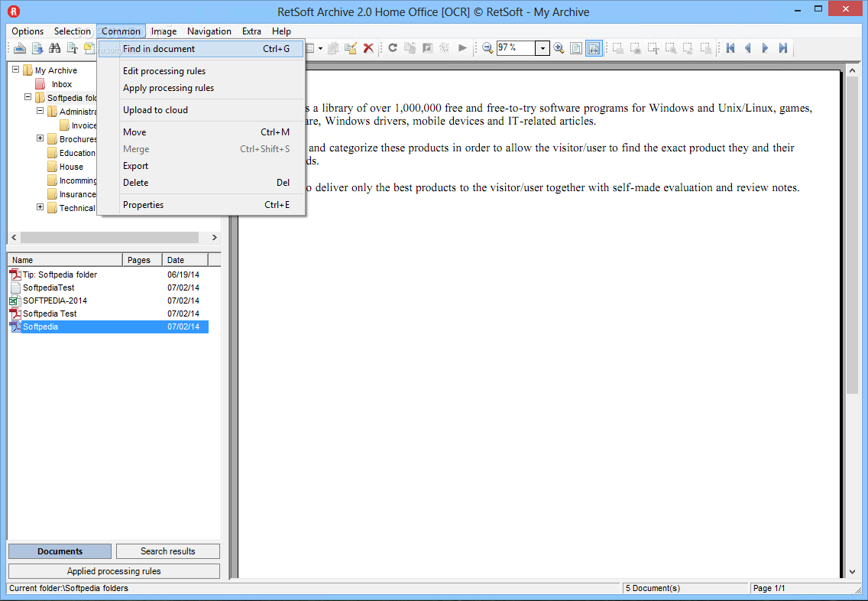
Task: Click the import document icon with blue arrow
Action: [x=37, y=48]
